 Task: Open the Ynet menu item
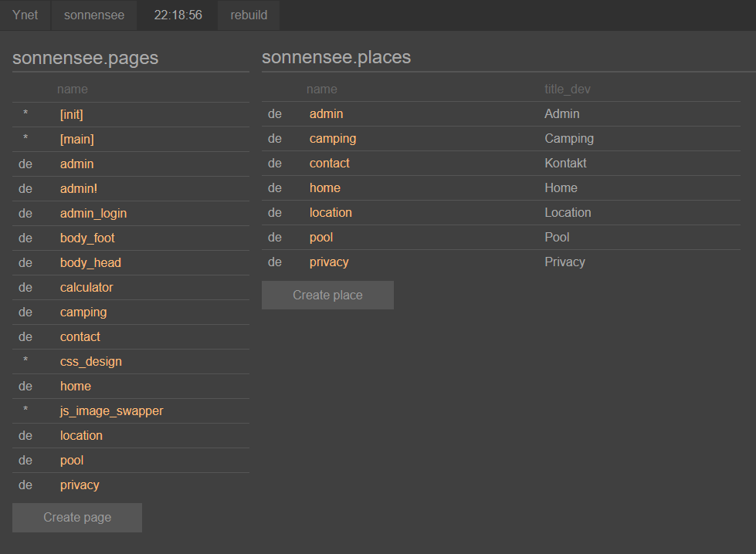pyautogui.click(x=25, y=15)
